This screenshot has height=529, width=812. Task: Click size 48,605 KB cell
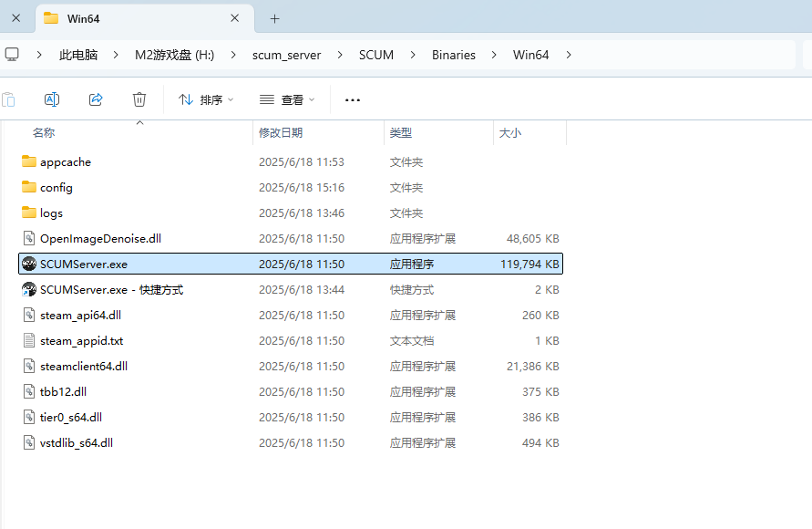pos(533,239)
